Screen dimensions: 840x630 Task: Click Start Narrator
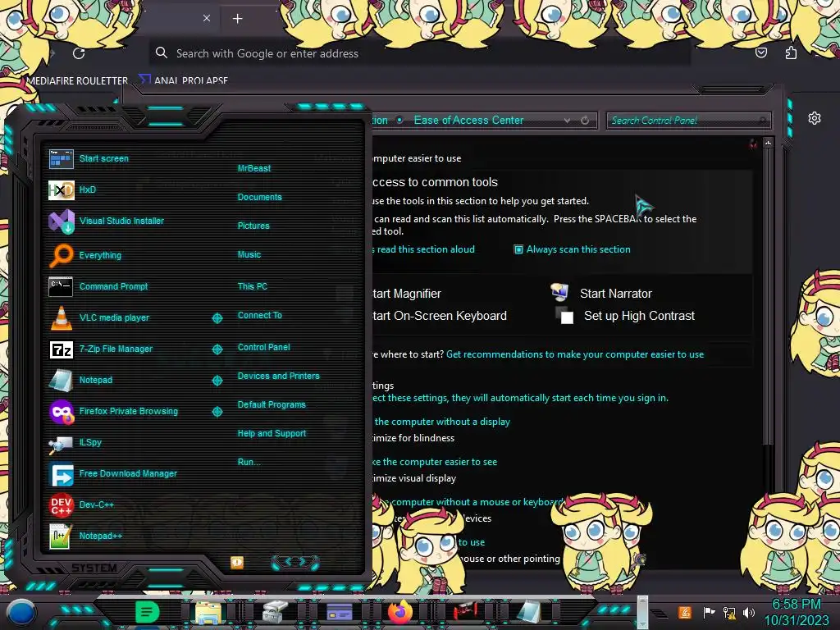click(x=601, y=293)
